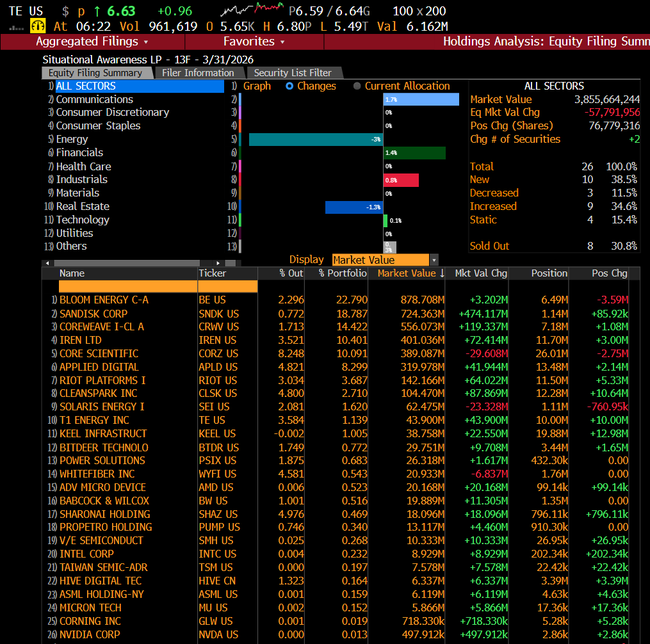Click the Static holdings summary link
This screenshot has height=644, width=650.
pyautogui.click(x=483, y=220)
